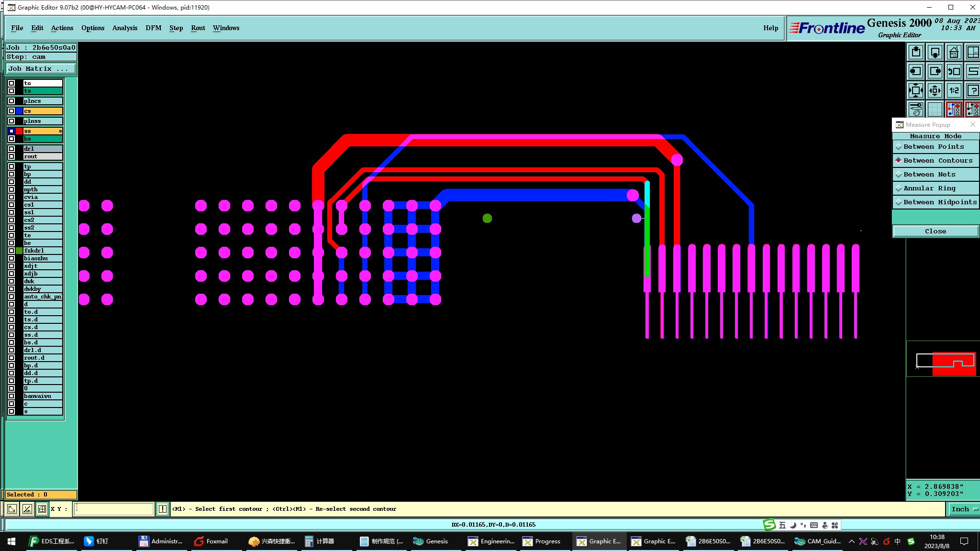Click the tools and palette settings icon
The width and height of the screenshot is (980, 551).
[915, 110]
